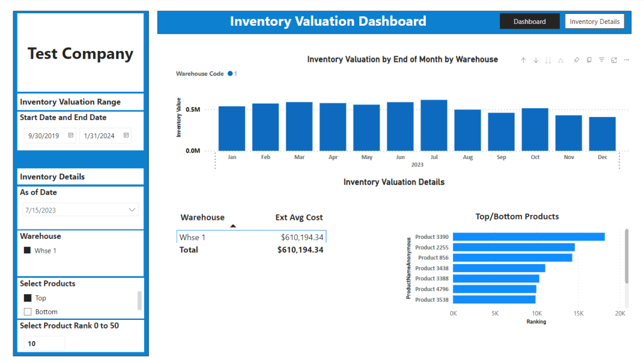Open the chart in focus mode
This screenshot has width=644, height=362.
tap(614, 60)
